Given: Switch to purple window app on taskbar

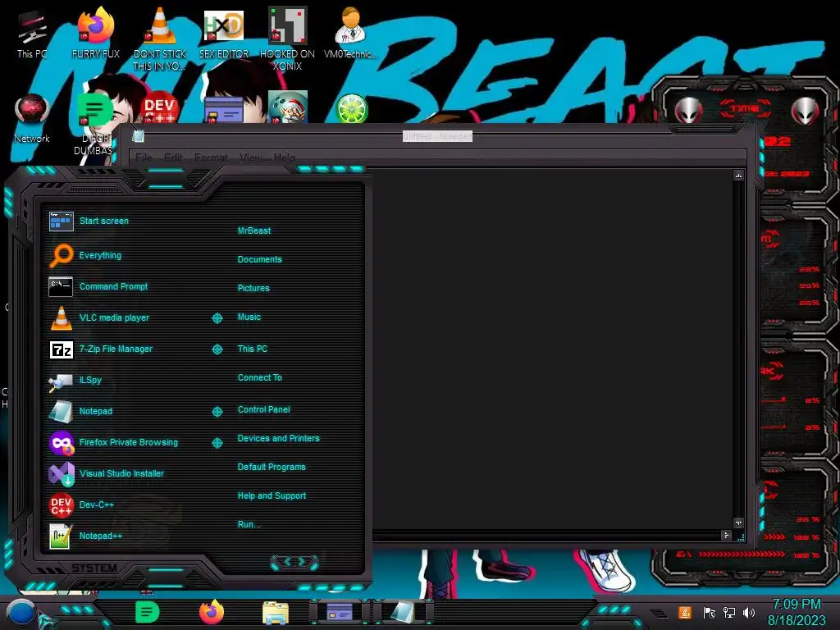Looking at the screenshot, I should 340,611.
